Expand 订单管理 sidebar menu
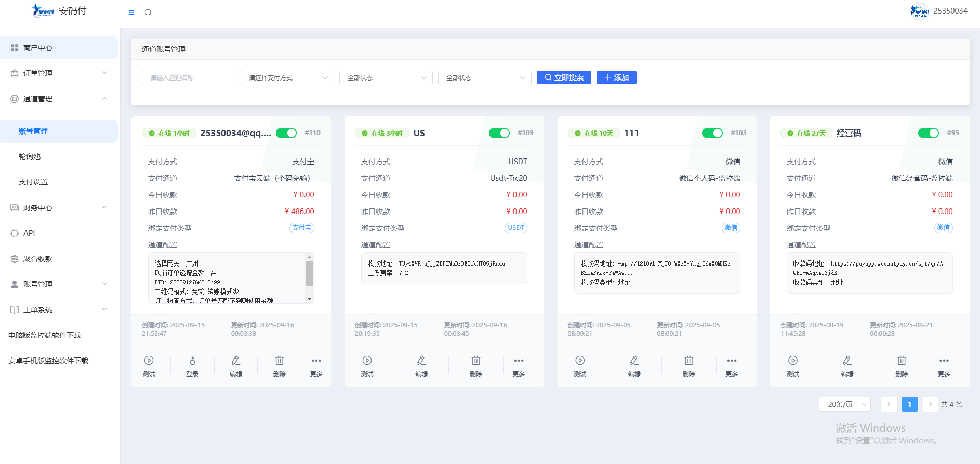Screen dimensions: 980x464 (59, 73)
